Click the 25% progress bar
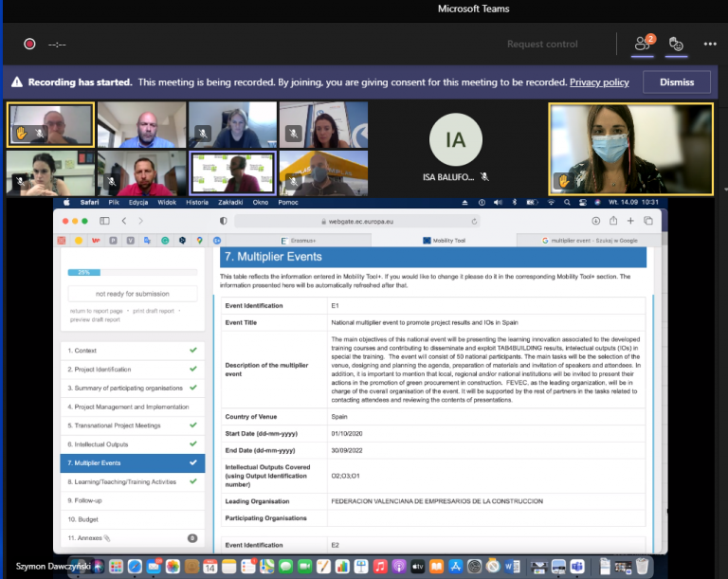 coord(132,272)
